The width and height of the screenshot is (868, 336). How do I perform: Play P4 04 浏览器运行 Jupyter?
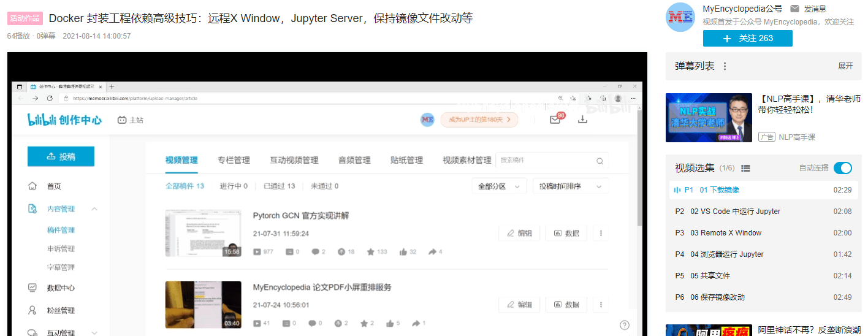(763, 254)
